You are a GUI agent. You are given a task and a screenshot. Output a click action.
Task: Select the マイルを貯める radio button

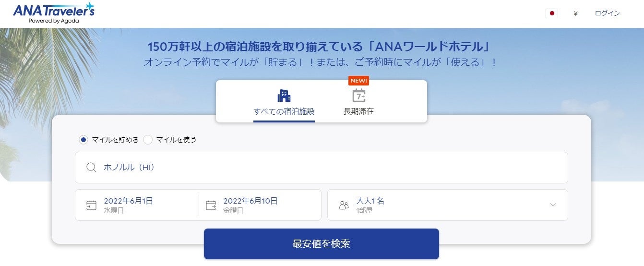coord(83,140)
